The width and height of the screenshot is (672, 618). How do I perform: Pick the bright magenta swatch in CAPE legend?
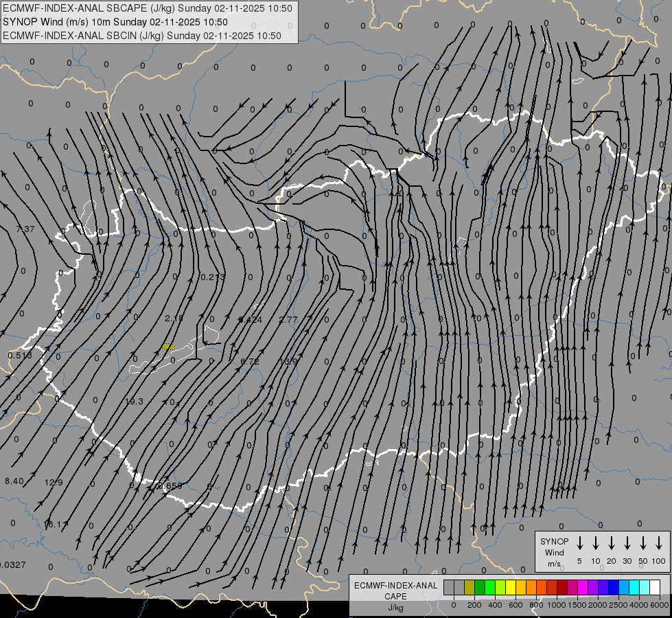(x=583, y=588)
